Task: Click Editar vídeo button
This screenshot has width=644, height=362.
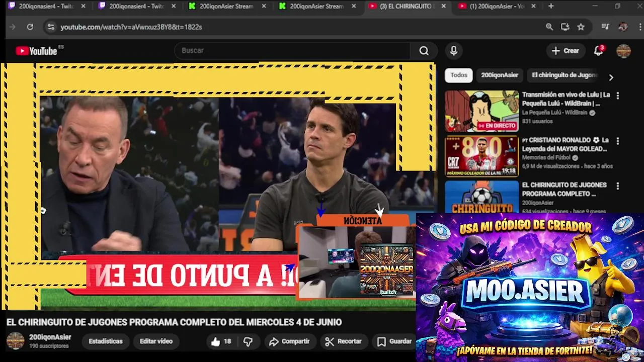Action: (x=156, y=341)
